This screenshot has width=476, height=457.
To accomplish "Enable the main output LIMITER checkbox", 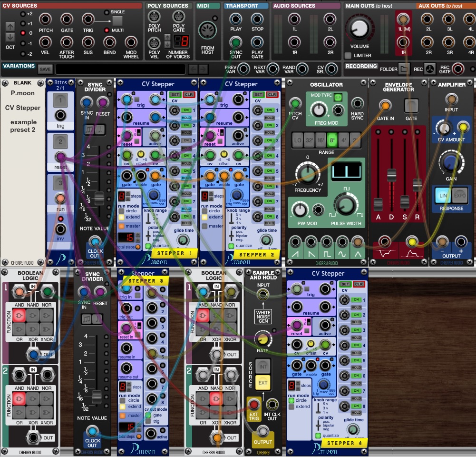I will 348,56.
